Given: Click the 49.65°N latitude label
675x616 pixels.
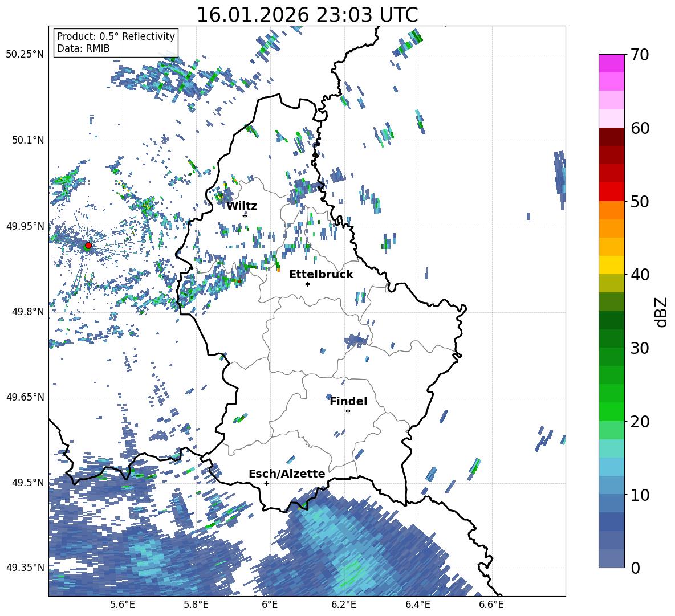Looking at the screenshot, I should (x=25, y=397).
